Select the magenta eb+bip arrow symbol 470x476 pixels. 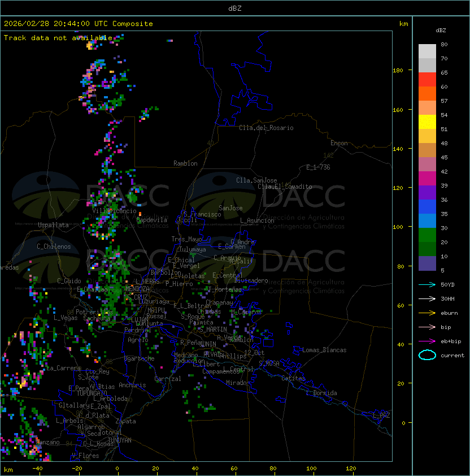point(427,341)
